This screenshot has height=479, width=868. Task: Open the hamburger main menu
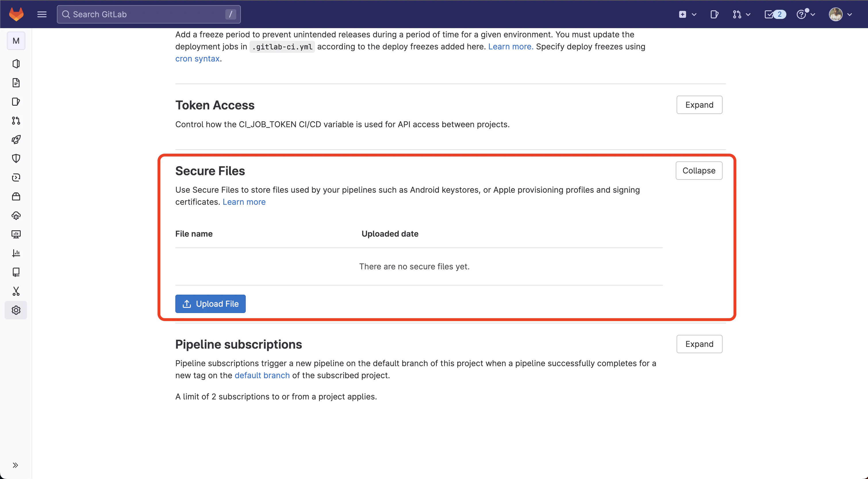(x=42, y=14)
